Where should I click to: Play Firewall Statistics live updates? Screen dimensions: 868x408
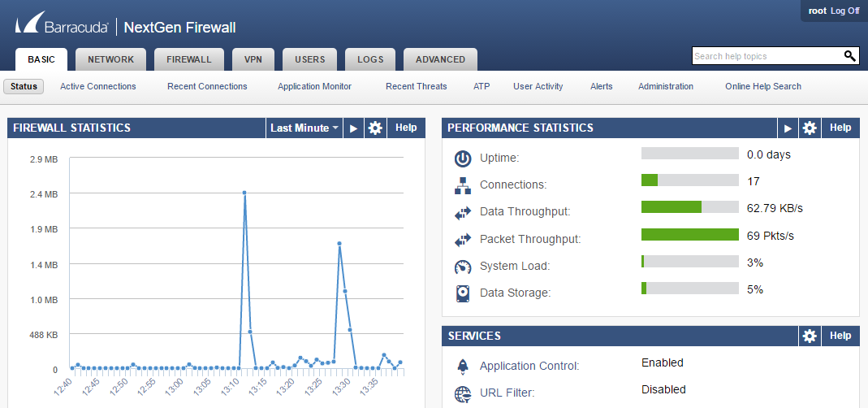tap(354, 128)
